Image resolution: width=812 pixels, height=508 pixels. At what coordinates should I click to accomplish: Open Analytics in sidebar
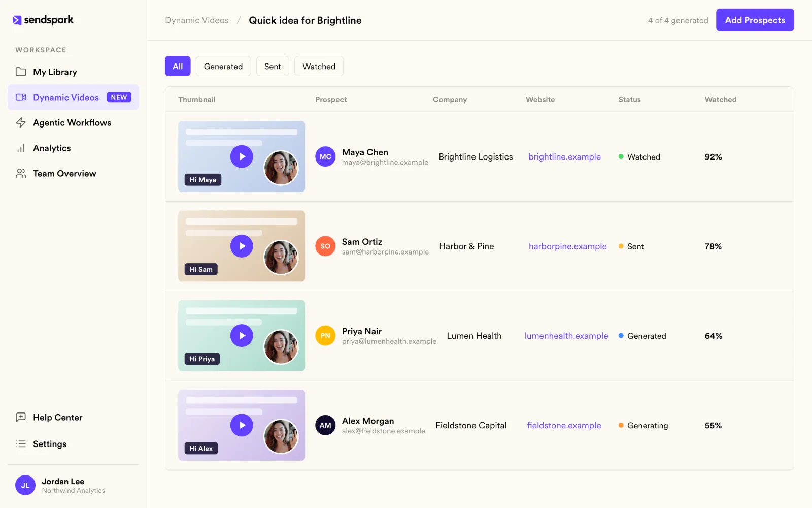pos(73,148)
